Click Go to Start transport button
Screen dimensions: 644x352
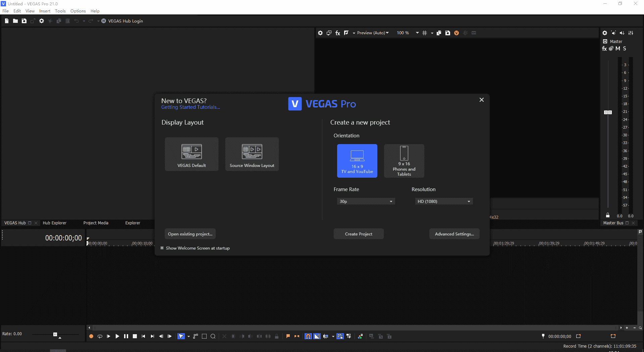click(x=144, y=336)
